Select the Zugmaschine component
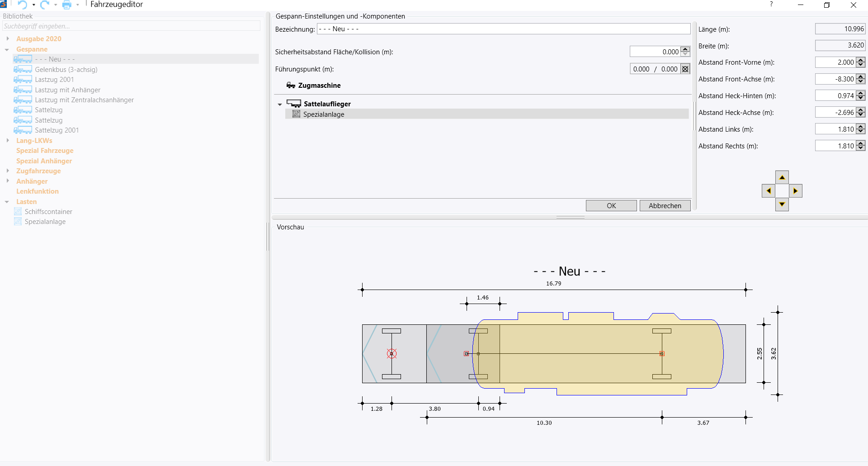The image size is (868, 466). point(319,86)
